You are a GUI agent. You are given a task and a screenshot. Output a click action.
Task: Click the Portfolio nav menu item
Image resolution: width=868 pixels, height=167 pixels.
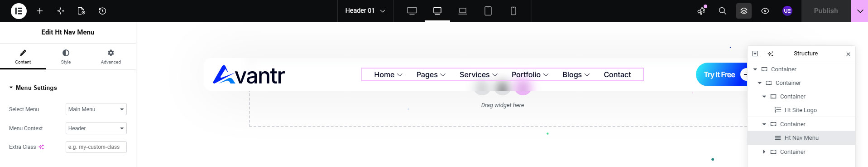click(530, 75)
